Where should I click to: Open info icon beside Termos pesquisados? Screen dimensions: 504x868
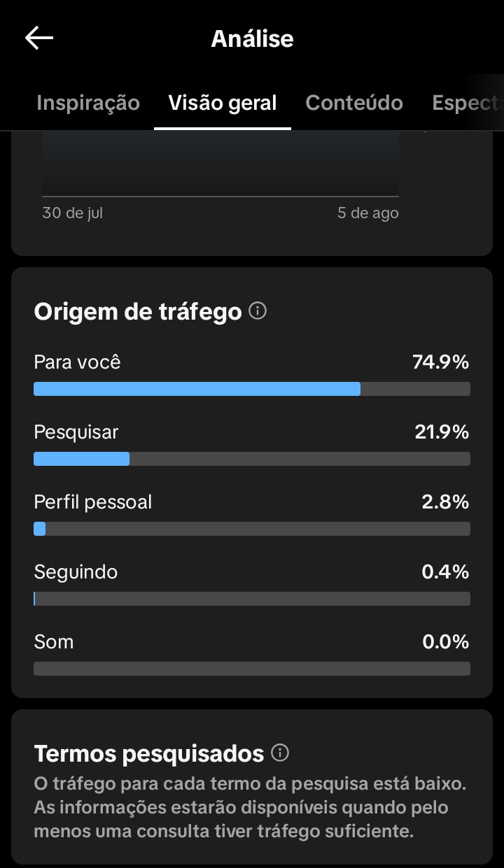pyautogui.click(x=279, y=753)
